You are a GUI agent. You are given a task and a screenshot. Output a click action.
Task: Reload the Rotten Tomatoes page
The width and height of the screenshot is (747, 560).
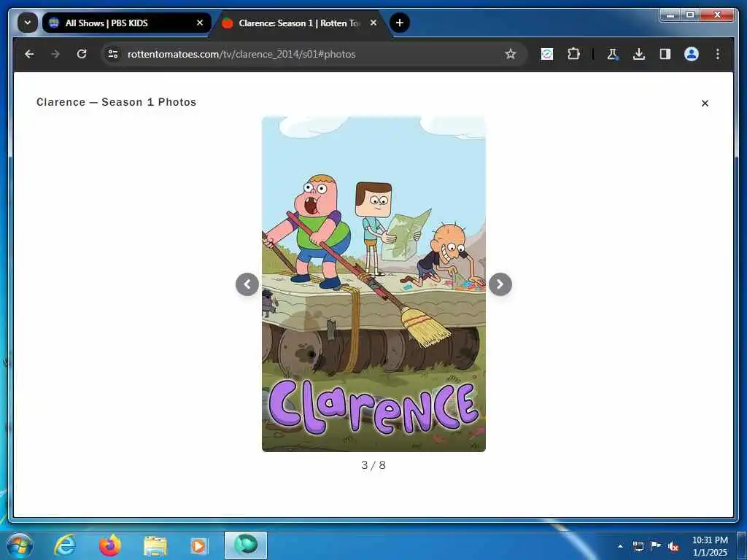coord(82,54)
